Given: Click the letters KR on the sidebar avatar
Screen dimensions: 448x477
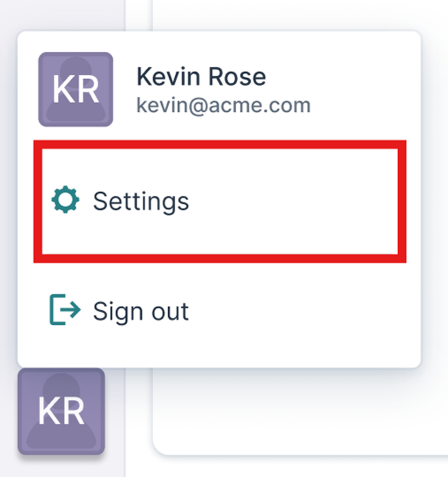Looking at the screenshot, I should [61, 412].
